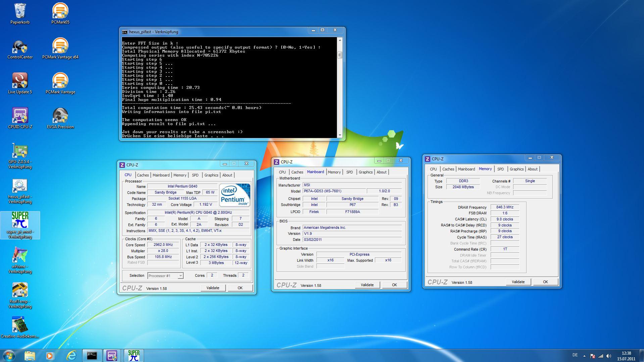Click OK in the CPU-Z CPU window

(x=240, y=288)
